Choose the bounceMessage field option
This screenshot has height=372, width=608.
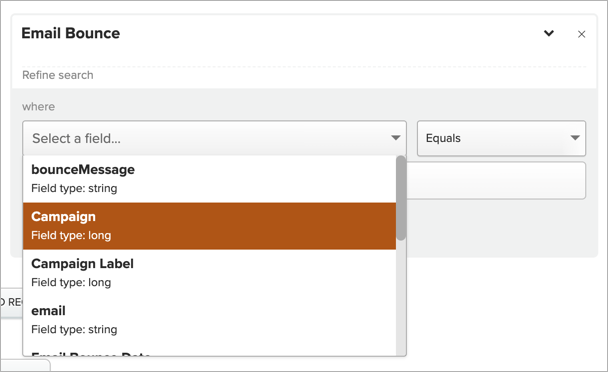209,179
